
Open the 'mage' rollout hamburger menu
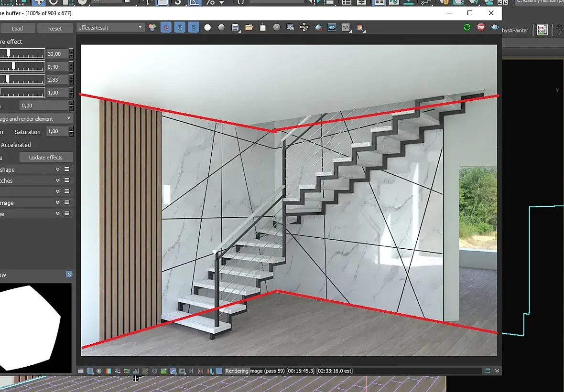click(x=67, y=202)
